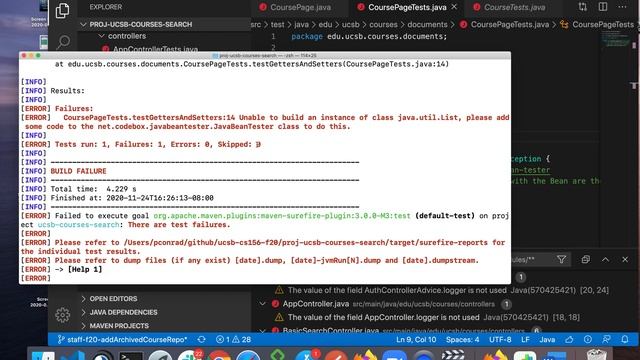Collapse the BasicSearchController.java problems group

click(x=263, y=330)
